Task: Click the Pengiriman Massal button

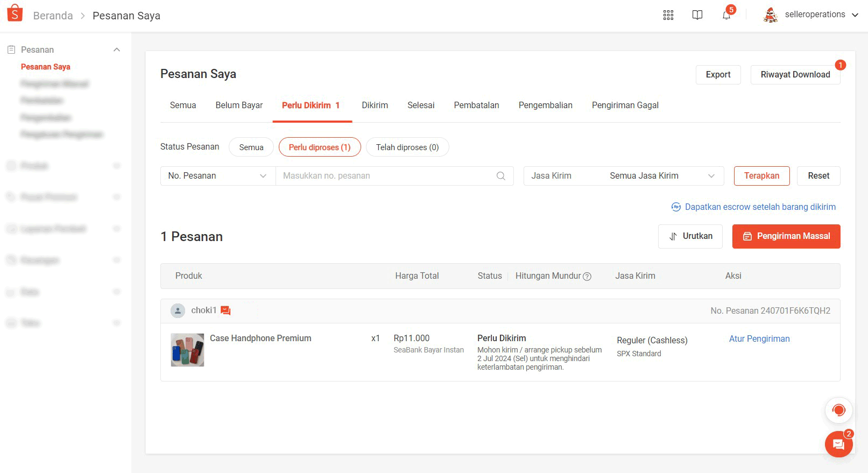Action: [x=786, y=236]
